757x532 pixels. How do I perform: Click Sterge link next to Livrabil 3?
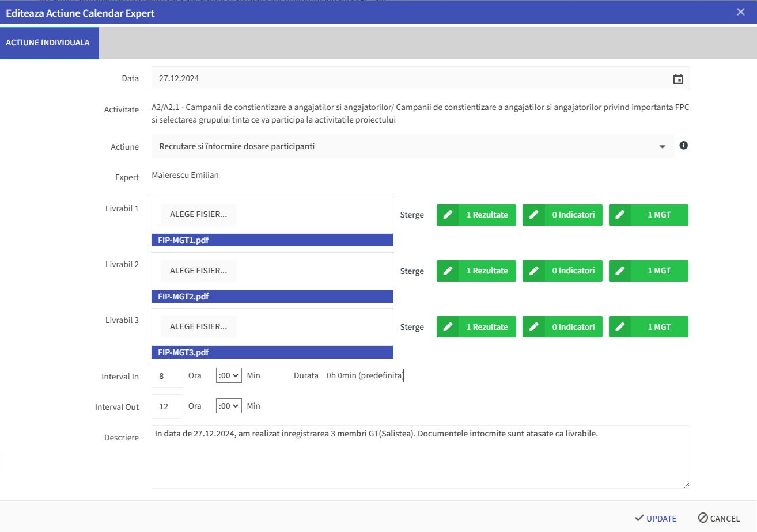coord(412,327)
